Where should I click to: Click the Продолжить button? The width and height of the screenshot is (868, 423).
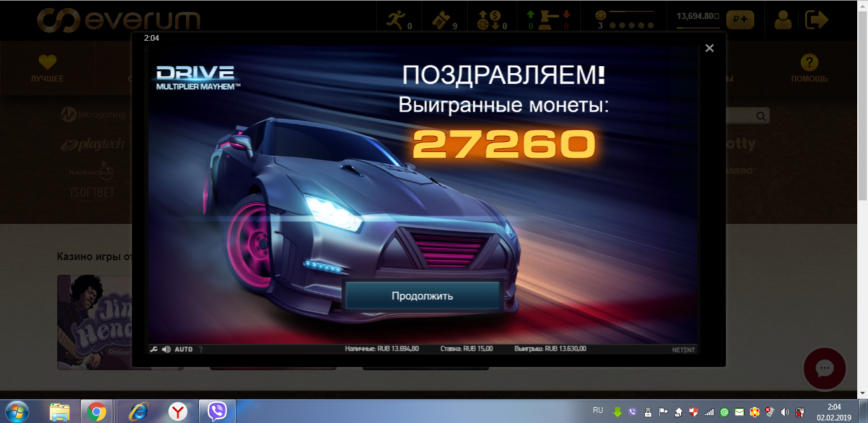(422, 296)
